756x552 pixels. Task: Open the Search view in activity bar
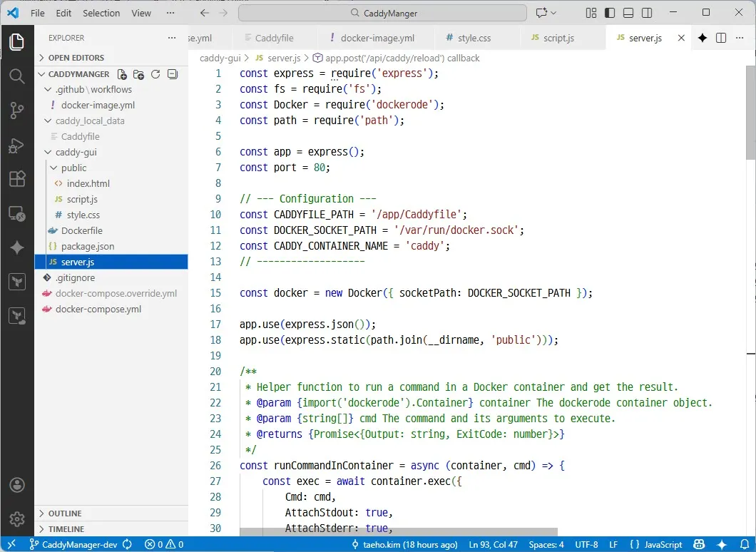tap(17, 76)
